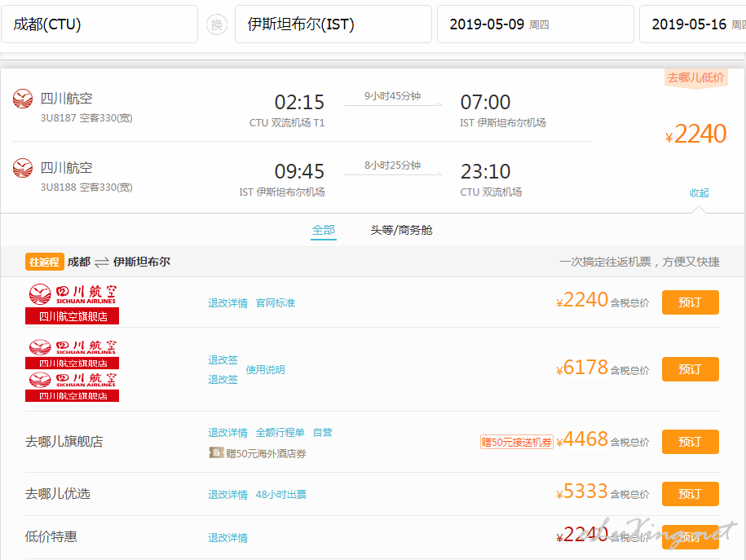The image size is (746, 560).
Task: Open lower 退改签 link in ¥6178 row
Action: pyautogui.click(x=223, y=380)
